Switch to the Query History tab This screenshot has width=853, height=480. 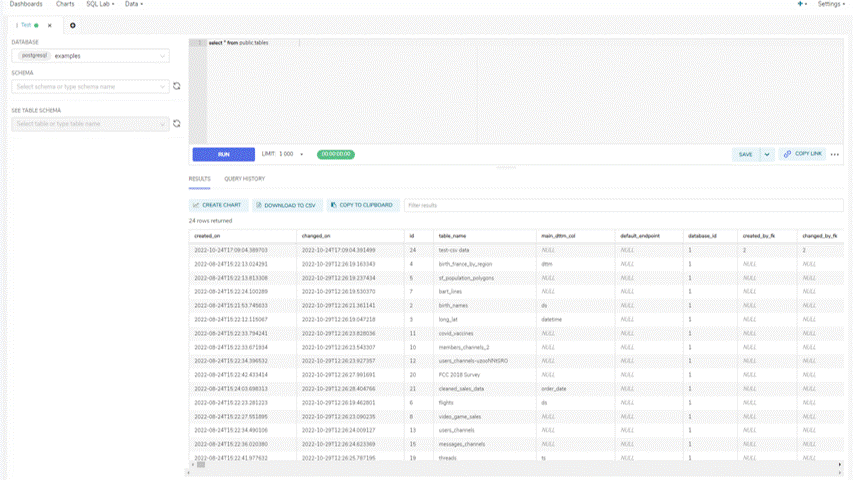(x=244, y=179)
